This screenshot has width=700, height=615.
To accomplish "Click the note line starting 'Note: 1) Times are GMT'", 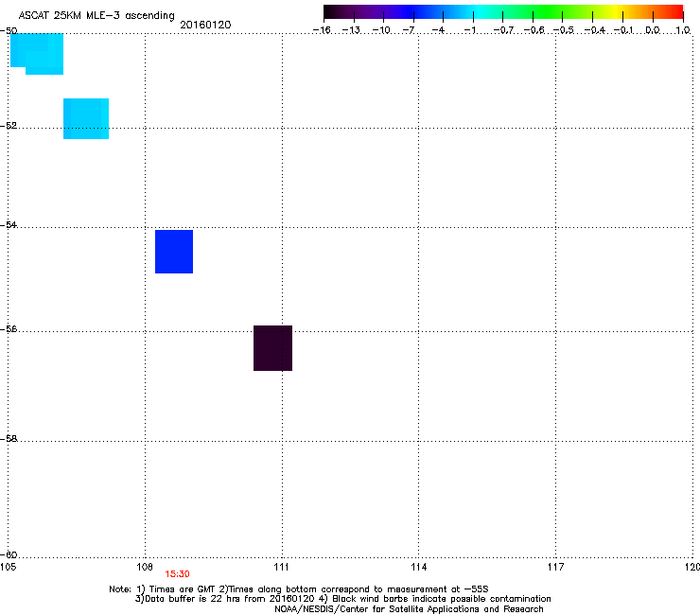I will (299, 589).
